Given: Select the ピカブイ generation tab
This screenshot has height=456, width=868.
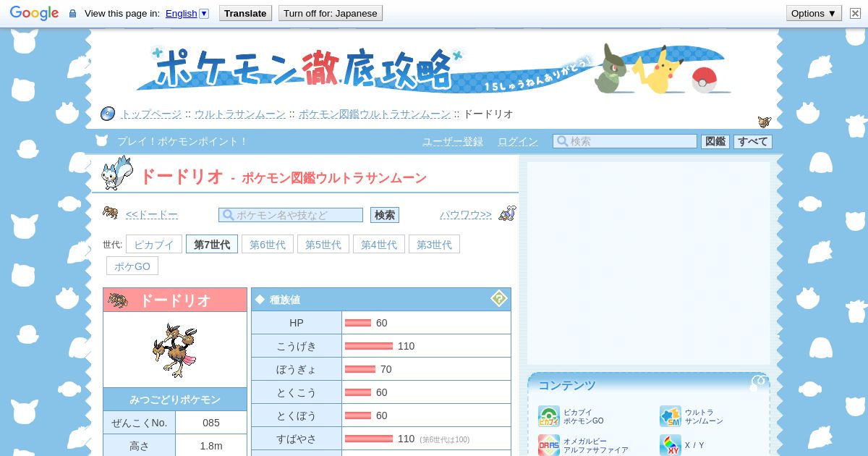Looking at the screenshot, I should click(154, 245).
